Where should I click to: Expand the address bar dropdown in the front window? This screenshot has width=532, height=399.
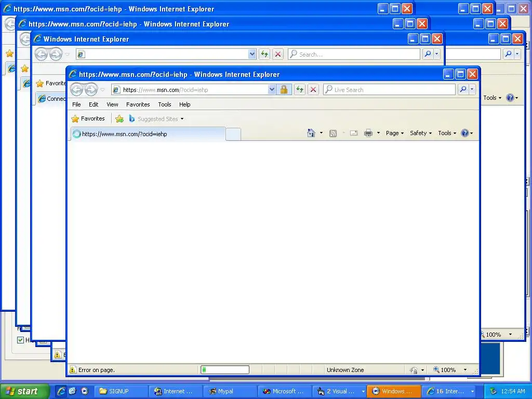(272, 89)
